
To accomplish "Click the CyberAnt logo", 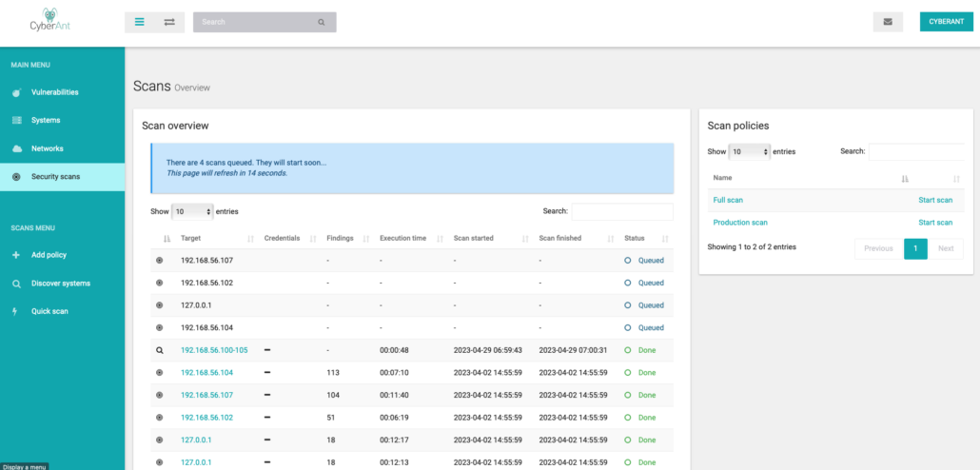I will point(51,19).
